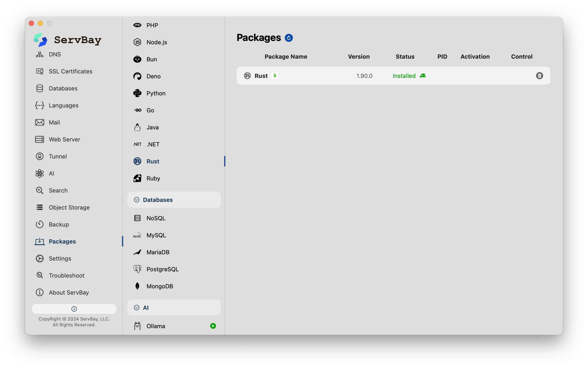Image resolution: width=588 pixels, height=368 pixels.
Task: Select the Rust package table row
Action: point(317,76)
